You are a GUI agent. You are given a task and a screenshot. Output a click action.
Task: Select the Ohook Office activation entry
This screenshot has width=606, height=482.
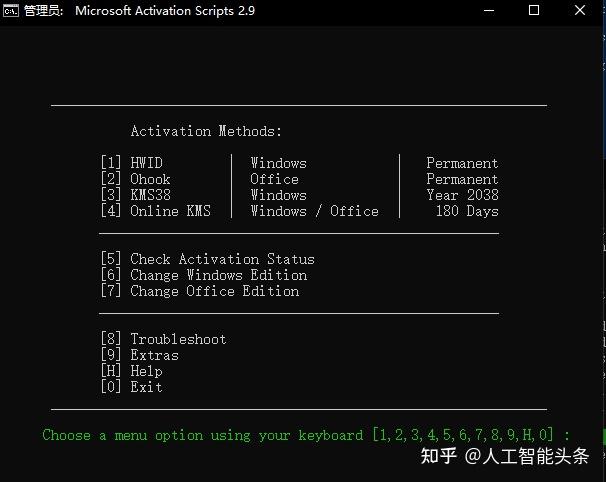150,179
